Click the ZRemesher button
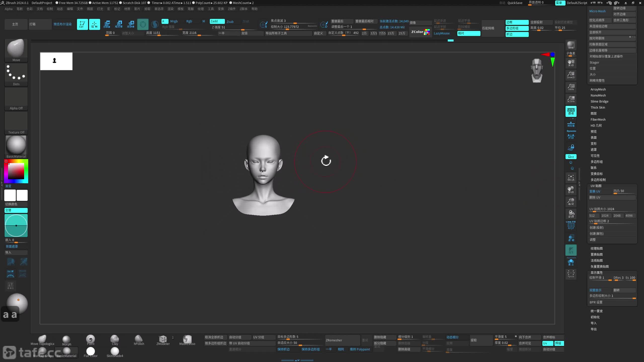Viewport: 644px width, 362px height. 342,340
